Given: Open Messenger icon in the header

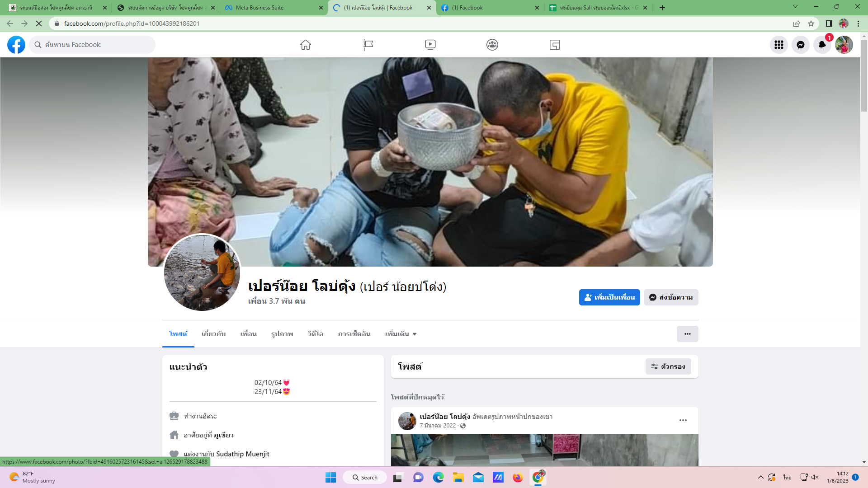Looking at the screenshot, I should click(800, 45).
